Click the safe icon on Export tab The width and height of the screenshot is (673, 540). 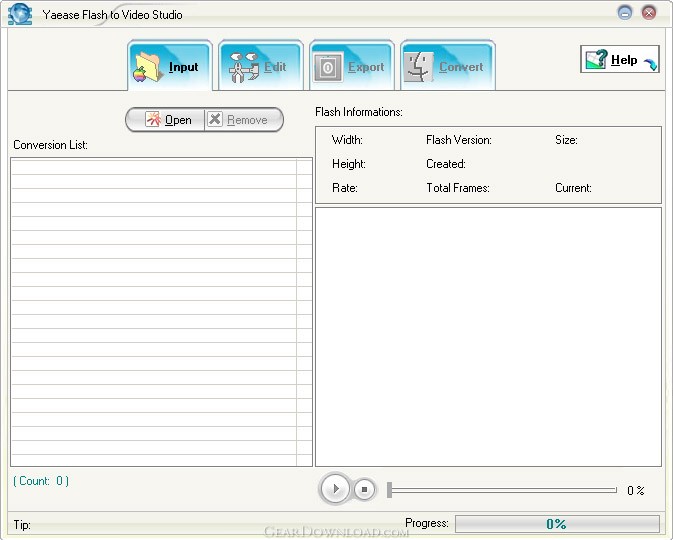click(x=328, y=67)
